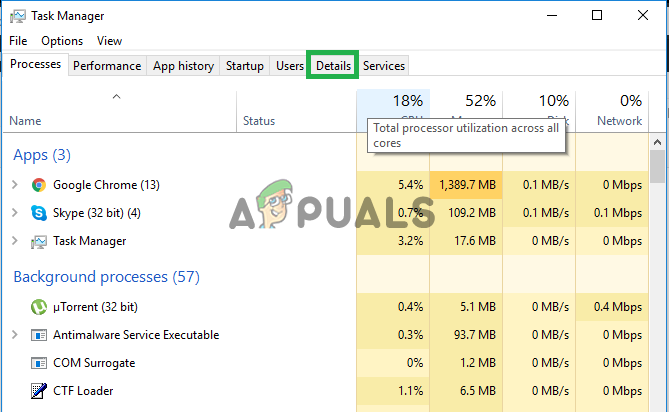This screenshot has height=412, width=669.
Task: Expand the Skype process group
Action: pos(14,213)
